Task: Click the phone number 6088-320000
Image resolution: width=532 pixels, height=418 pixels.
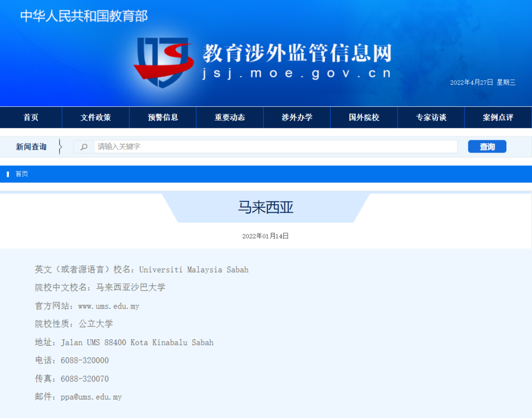Action: 85,360
